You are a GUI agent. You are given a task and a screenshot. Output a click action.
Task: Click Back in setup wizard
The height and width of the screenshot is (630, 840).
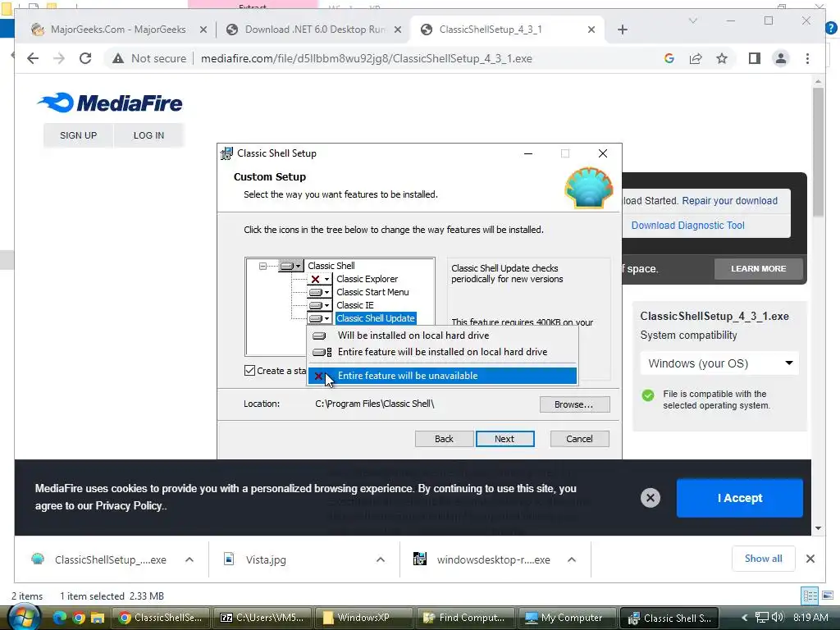(x=444, y=439)
